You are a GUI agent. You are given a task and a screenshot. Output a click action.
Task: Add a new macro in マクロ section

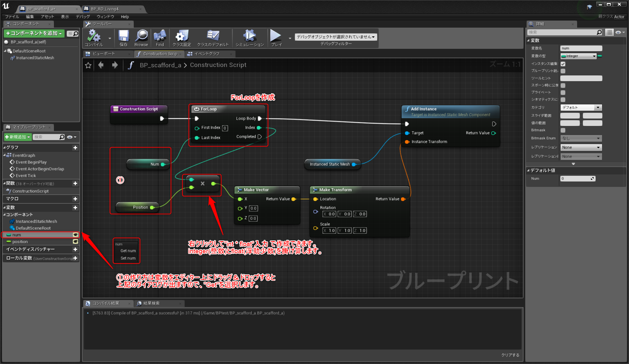coord(75,199)
